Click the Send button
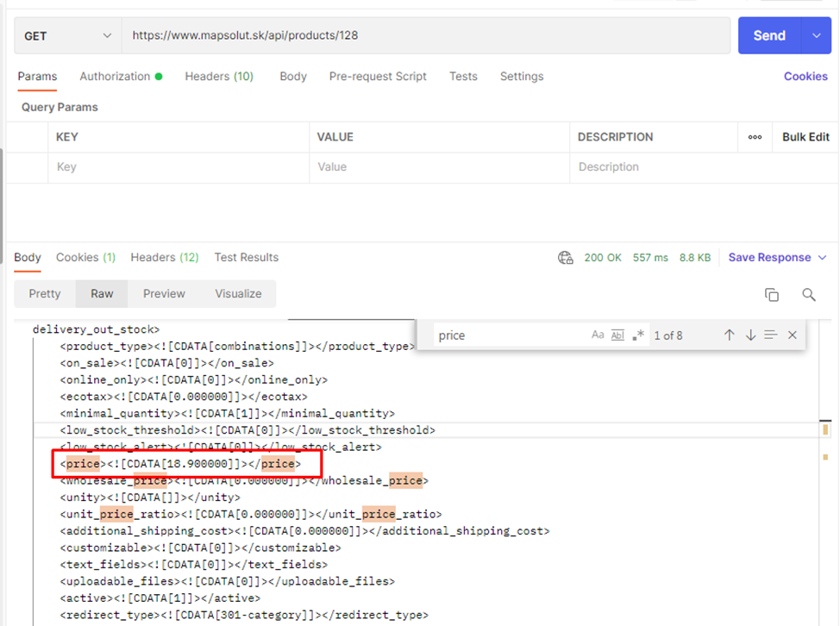Image resolution: width=840 pixels, height=626 pixels. [x=769, y=36]
